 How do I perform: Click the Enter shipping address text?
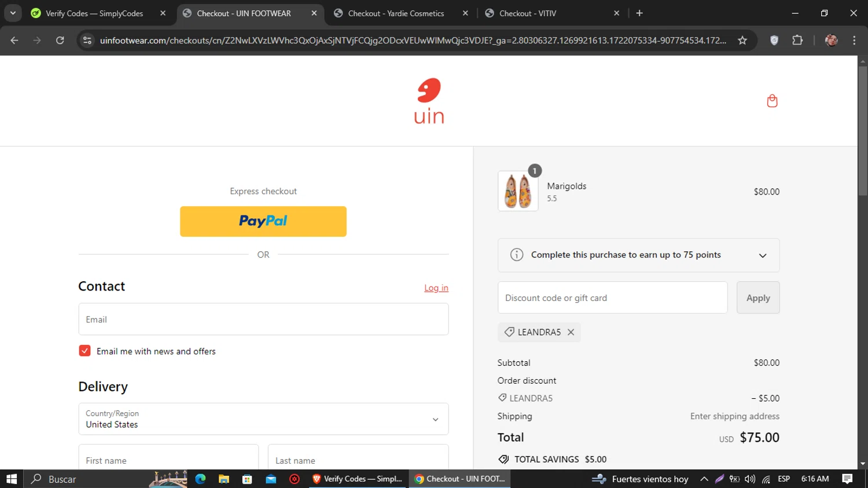pyautogui.click(x=734, y=416)
